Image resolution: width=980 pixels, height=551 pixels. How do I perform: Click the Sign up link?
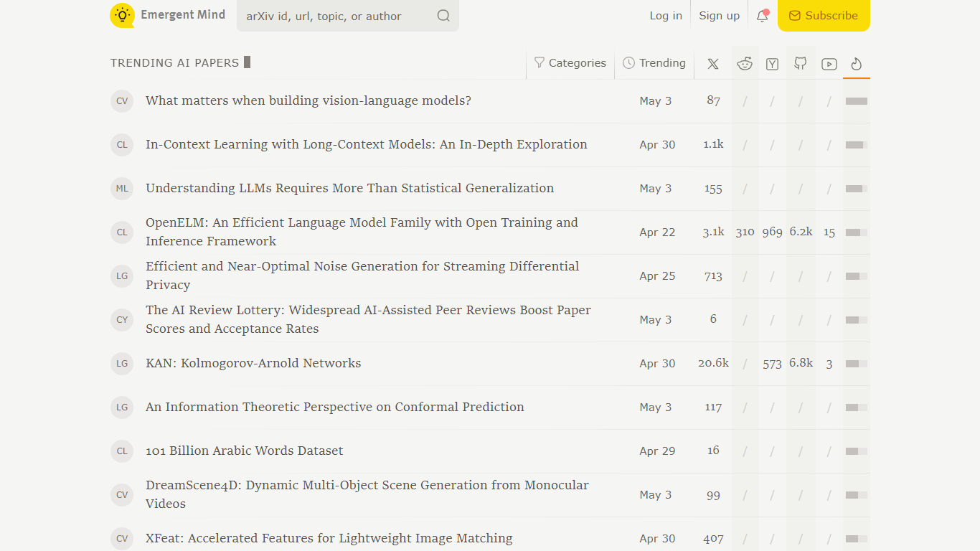tap(719, 16)
